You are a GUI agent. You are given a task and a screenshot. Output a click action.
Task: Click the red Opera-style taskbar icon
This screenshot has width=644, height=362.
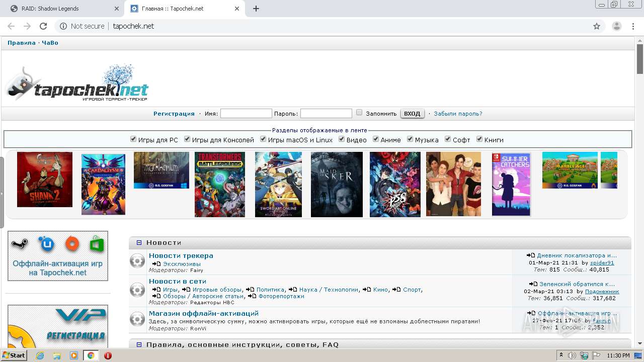108,355
